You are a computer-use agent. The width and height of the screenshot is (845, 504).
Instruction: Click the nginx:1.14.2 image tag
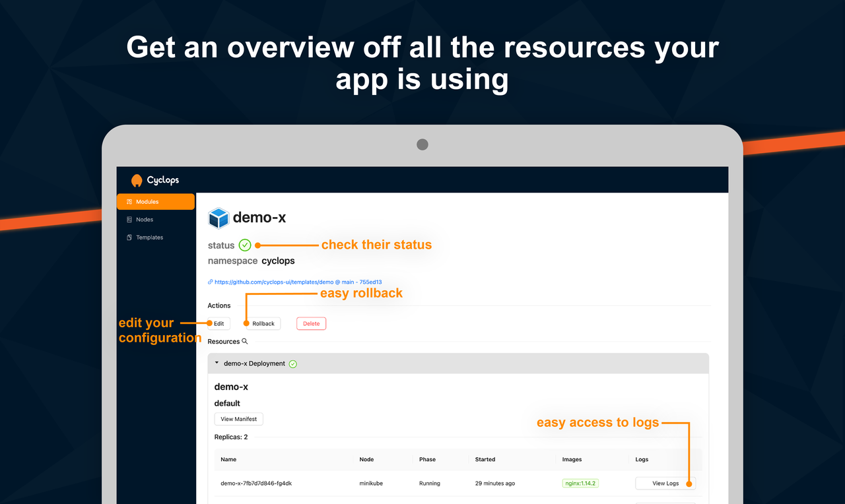click(x=580, y=484)
